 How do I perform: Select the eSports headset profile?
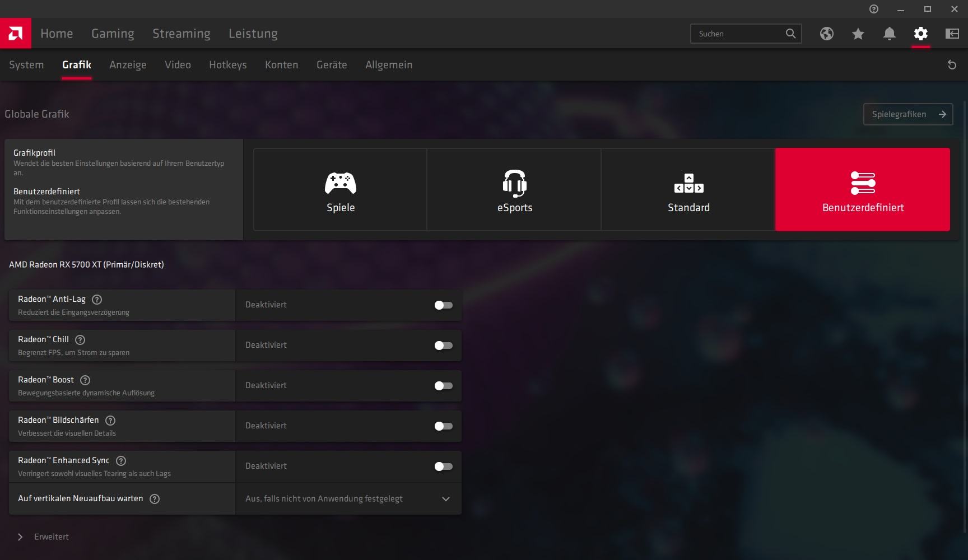(x=514, y=190)
